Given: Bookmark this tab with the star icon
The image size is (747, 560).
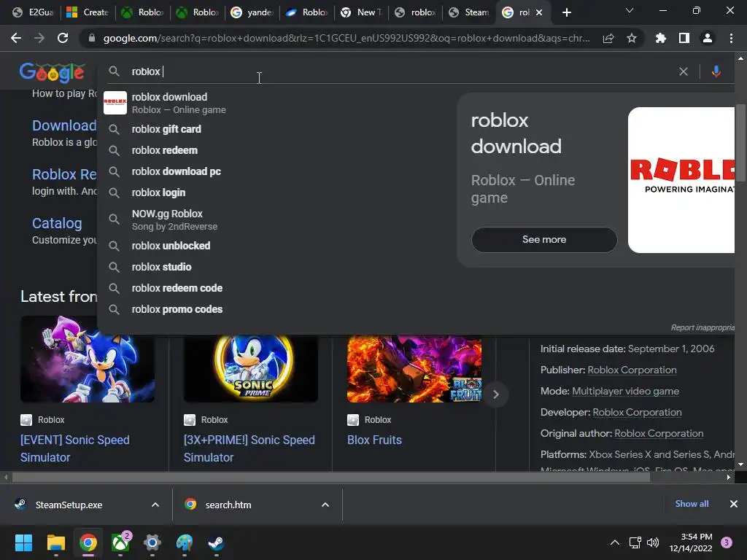Looking at the screenshot, I should pos(632,38).
